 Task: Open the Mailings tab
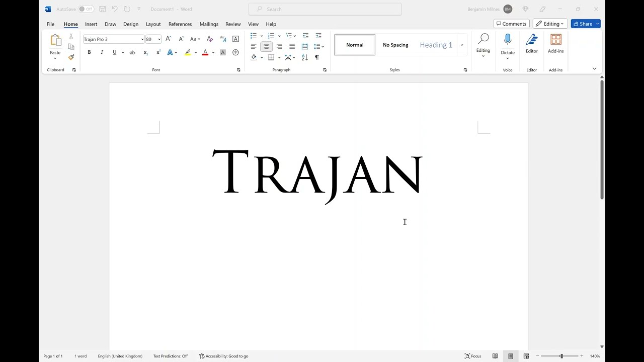209,24
